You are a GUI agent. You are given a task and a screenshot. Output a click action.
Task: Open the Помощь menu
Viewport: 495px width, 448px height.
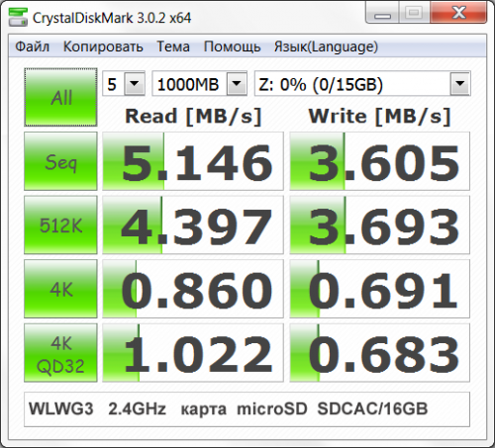[232, 46]
